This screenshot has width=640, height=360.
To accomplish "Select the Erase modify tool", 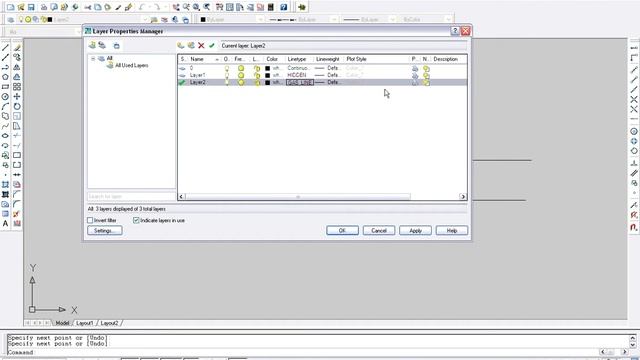I will click(x=17, y=48).
